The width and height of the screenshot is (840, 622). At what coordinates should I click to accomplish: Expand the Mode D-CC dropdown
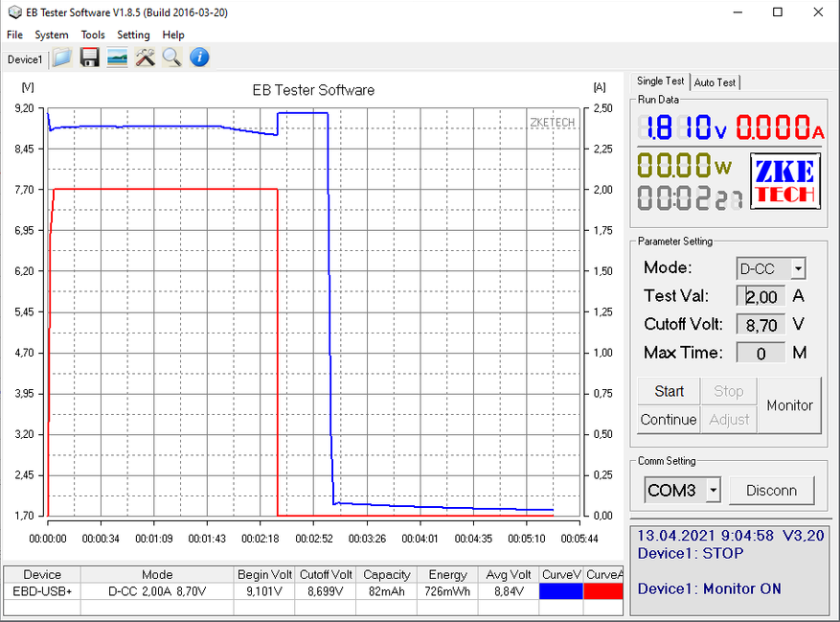(798, 269)
